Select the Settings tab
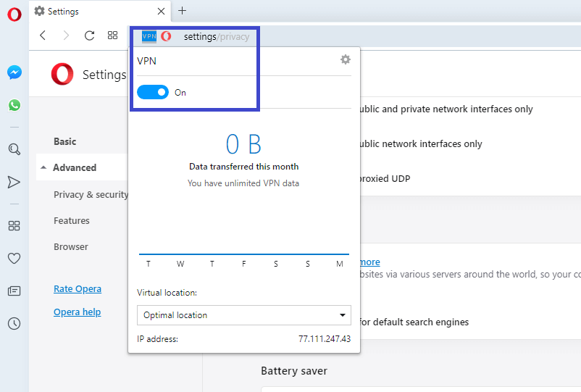The width and height of the screenshot is (581, 392). 100,12
